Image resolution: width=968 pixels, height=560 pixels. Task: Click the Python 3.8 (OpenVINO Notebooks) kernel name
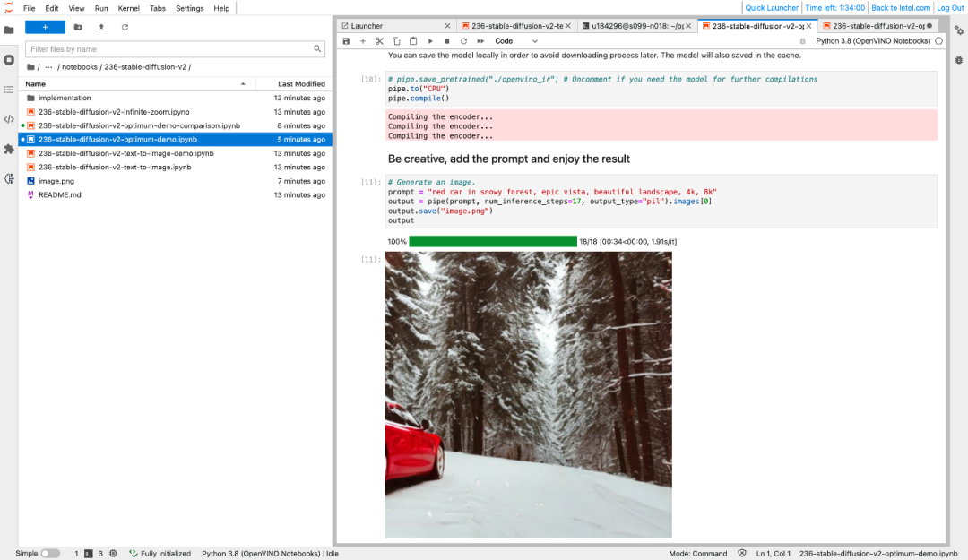pyautogui.click(x=873, y=41)
